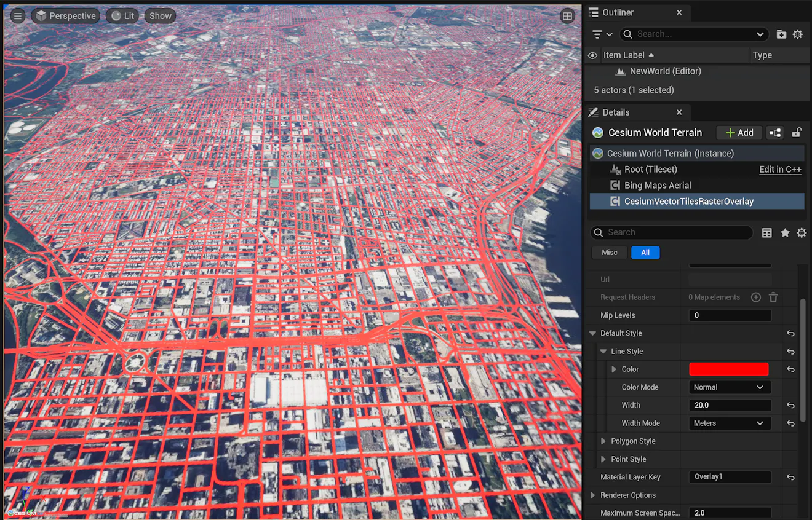Reset Default Style to default
Viewport: 812px width, 520px height.
790,334
